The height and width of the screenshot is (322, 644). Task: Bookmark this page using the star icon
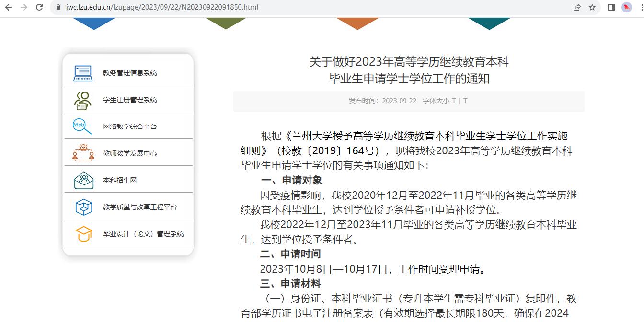point(592,8)
